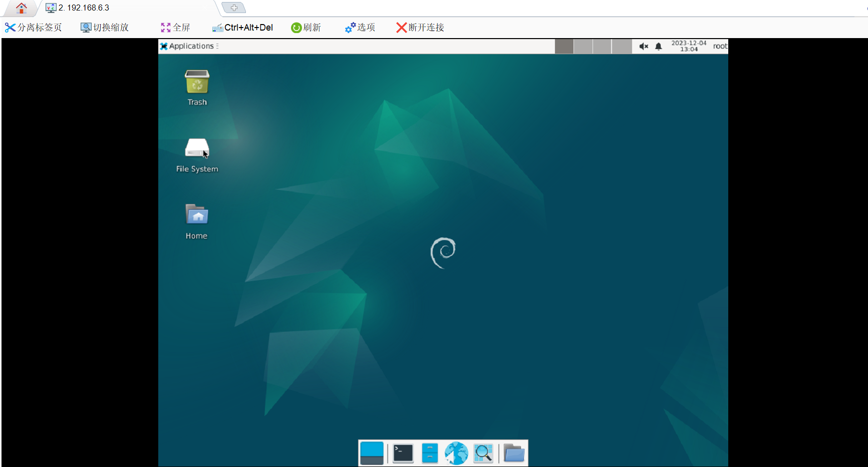This screenshot has height=467, width=868.
Task: Switch to the second workspace in the pager
Action: tap(584, 46)
